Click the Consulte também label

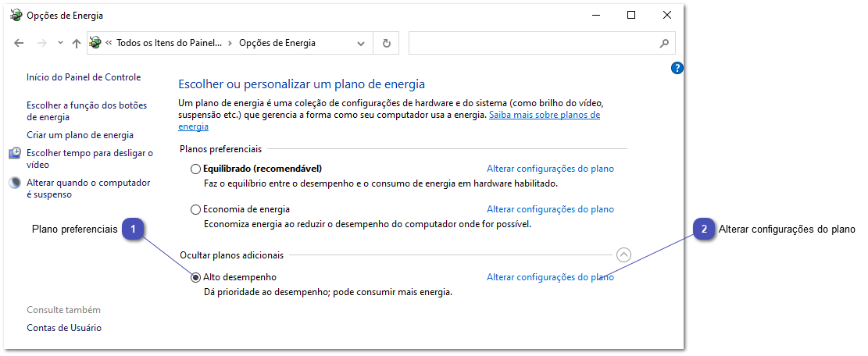63,310
